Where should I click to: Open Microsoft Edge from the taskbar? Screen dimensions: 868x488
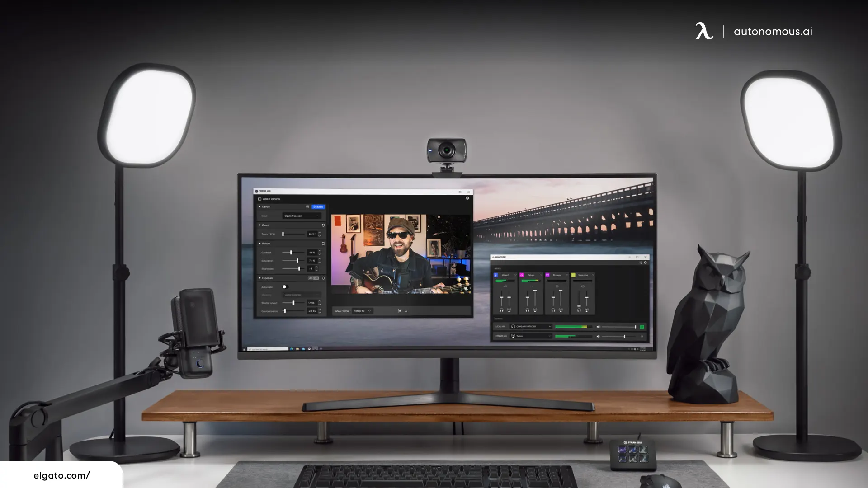[292, 349]
